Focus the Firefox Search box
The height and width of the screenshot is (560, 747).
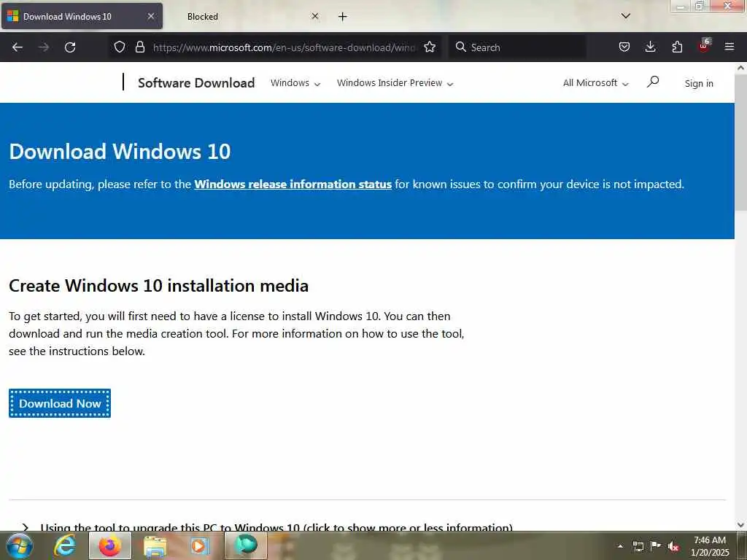517,47
